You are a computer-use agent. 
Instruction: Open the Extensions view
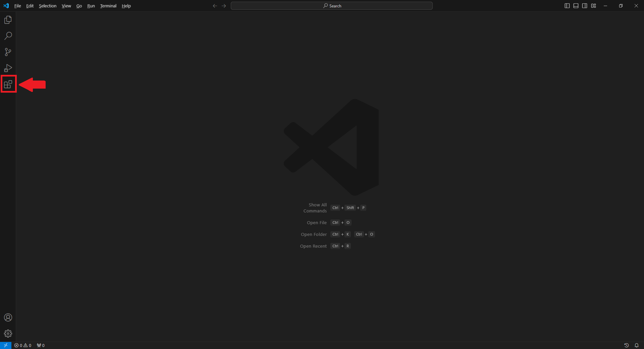click(x=8, y=84)
